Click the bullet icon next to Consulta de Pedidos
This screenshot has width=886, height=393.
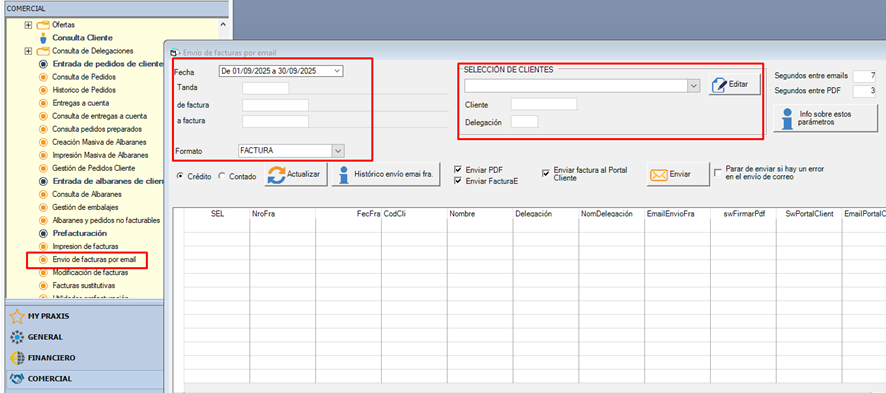[43, 77]
